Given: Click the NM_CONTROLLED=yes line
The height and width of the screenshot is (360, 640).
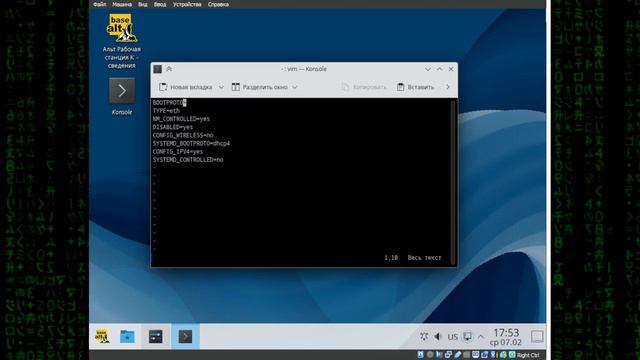Looking at the screenshot, I should point(181,119).
